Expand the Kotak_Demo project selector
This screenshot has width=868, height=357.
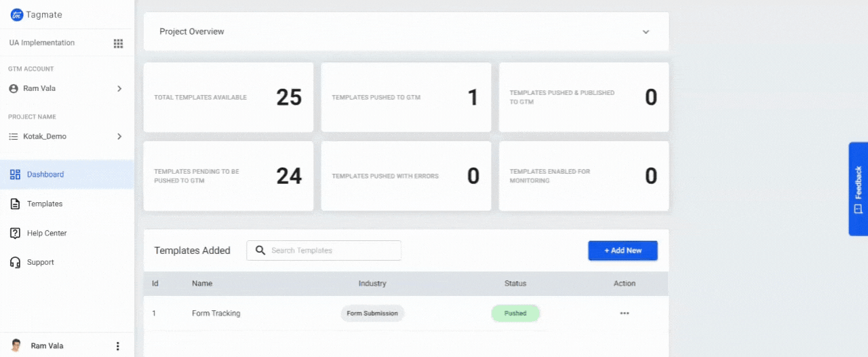click(x=119, y=136)
